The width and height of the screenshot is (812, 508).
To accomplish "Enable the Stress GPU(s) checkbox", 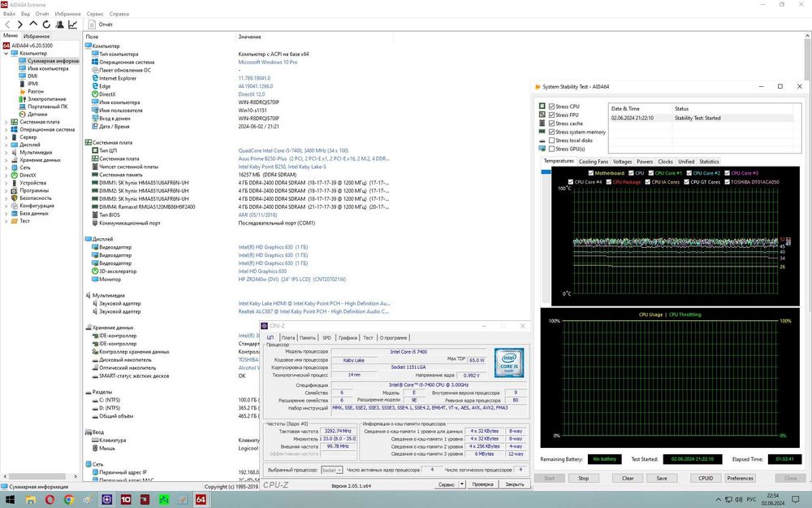I will pos(551,149).
